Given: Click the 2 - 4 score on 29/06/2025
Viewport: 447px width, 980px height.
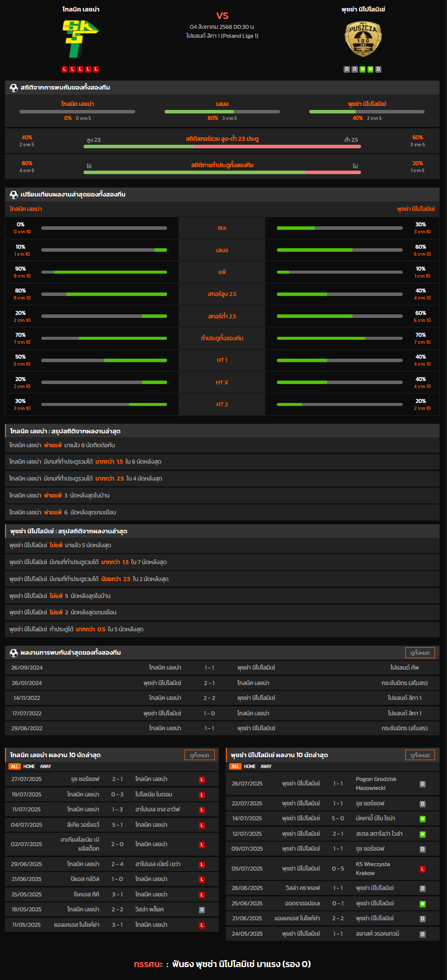Looking at the screenshot, I should point(117,864).
